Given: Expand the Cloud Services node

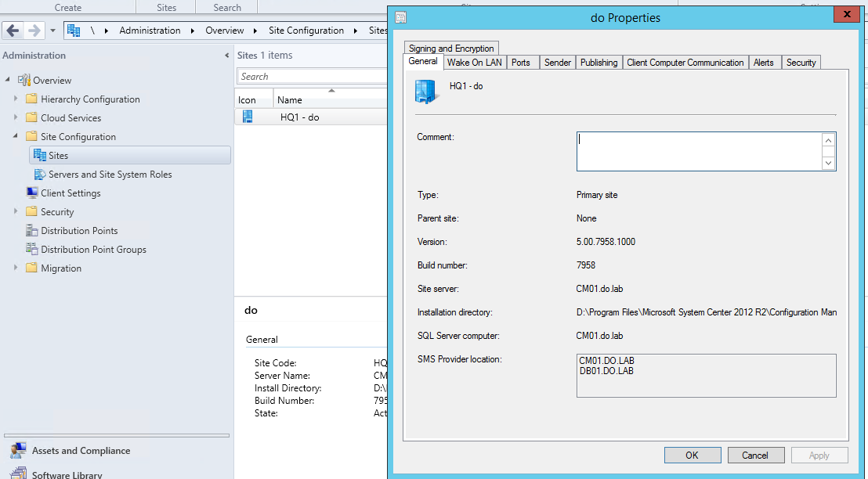Looking at the screenshot, I should tap(16, 117).
